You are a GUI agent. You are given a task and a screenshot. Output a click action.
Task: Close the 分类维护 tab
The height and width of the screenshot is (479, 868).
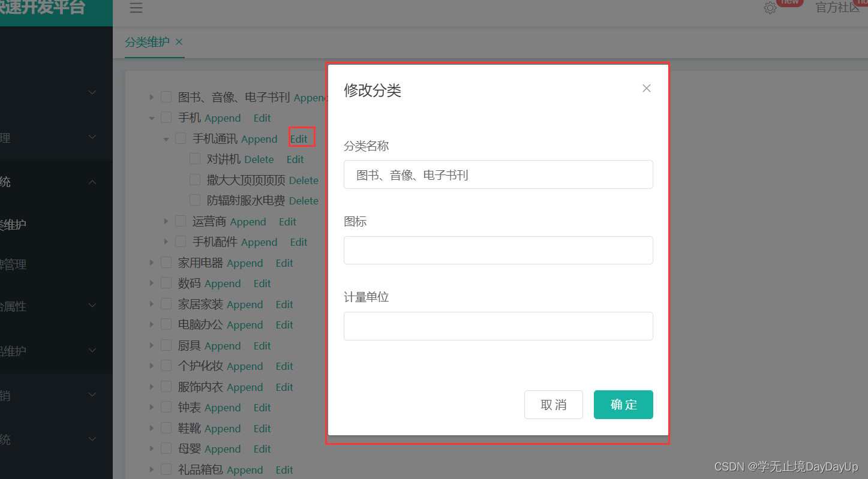point(179,42)
